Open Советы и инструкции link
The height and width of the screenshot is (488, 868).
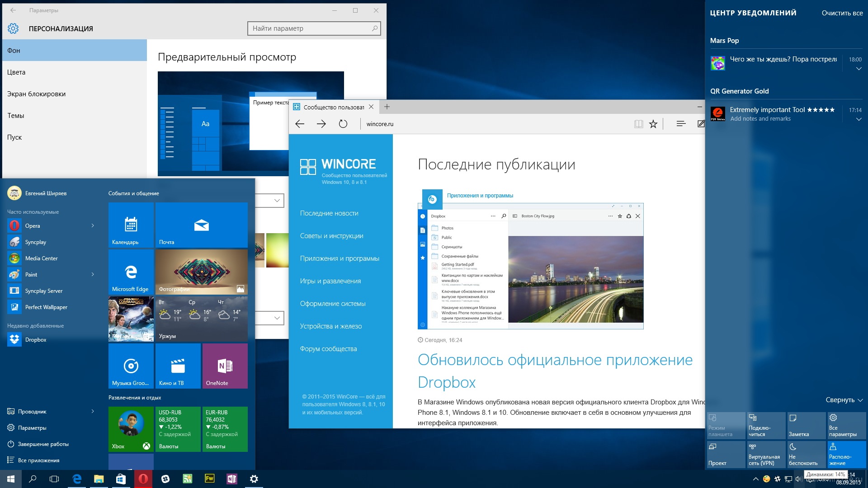coord(332,236)
